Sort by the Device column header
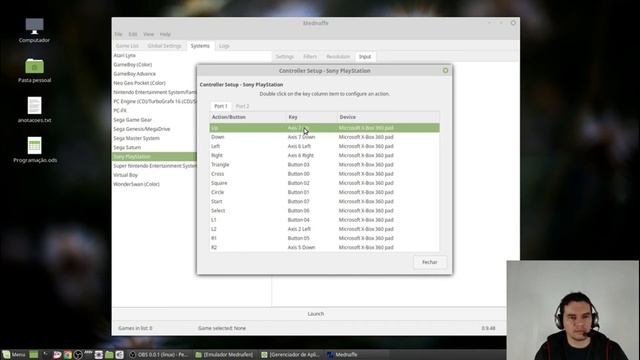 click(x=388, y=117)
